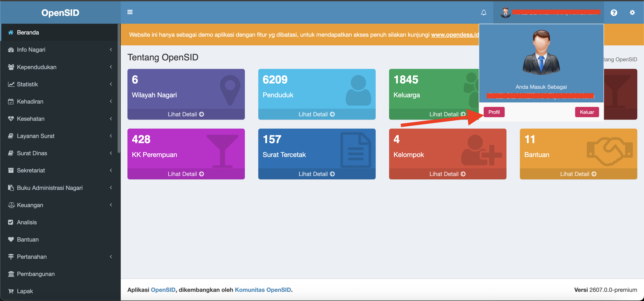
Task: Click Penduduk card person icon
Action: coord(358,90)
